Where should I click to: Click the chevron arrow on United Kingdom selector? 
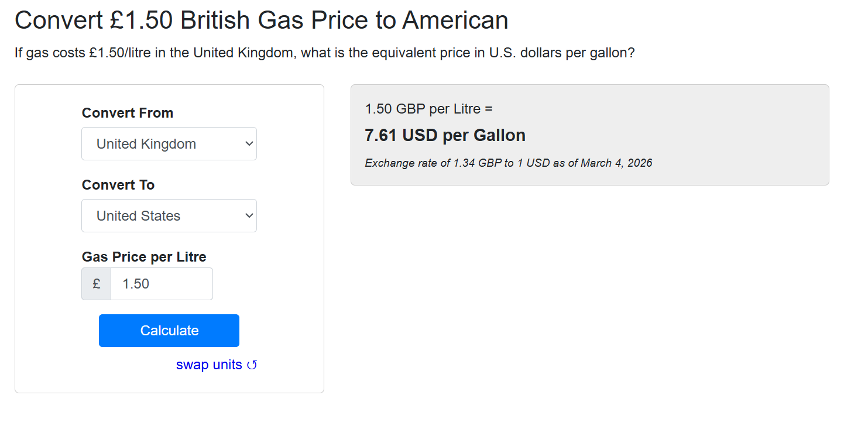[x=249, y=144]
